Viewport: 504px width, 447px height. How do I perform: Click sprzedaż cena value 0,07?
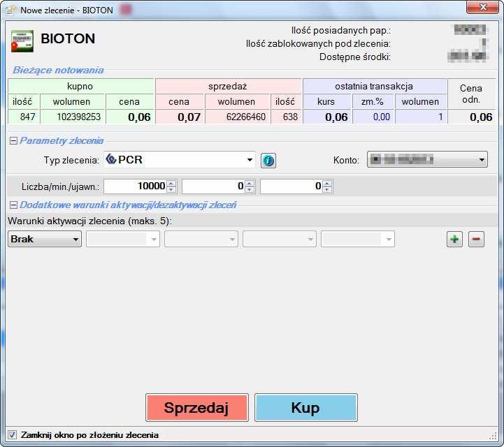(x=189, y=117)
